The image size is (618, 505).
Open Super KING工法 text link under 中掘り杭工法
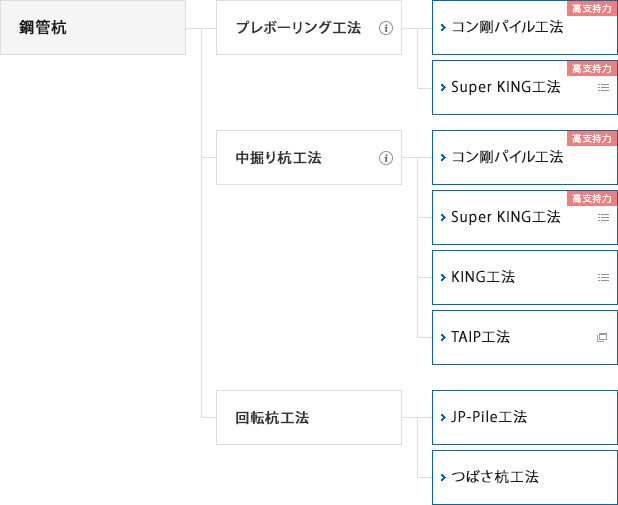pos(505,217)
